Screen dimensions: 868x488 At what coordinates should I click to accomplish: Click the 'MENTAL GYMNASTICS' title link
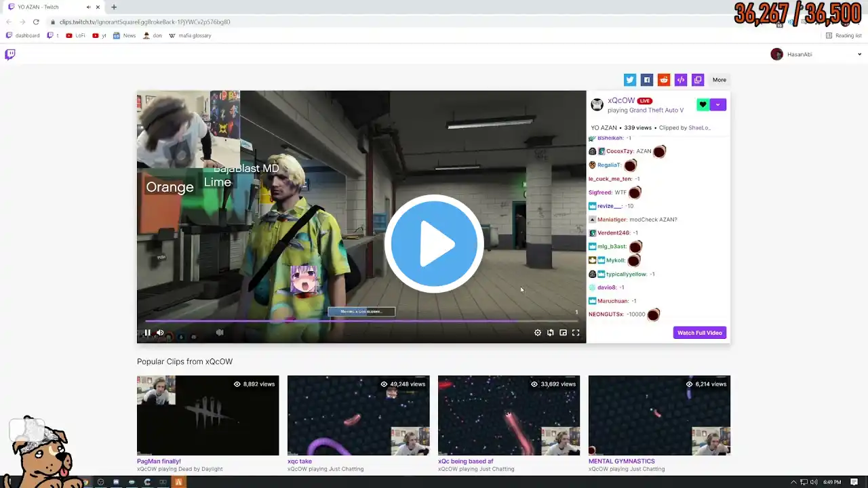[x=622, y=462]
